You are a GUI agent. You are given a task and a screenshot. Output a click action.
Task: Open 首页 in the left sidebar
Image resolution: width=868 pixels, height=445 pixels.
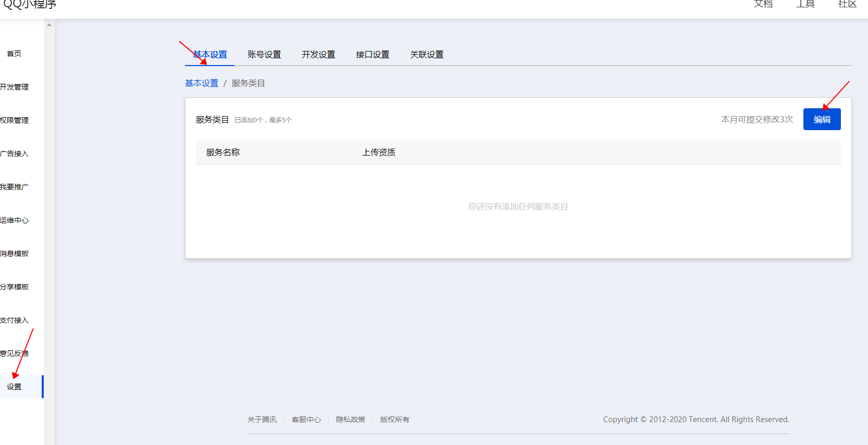14,54
